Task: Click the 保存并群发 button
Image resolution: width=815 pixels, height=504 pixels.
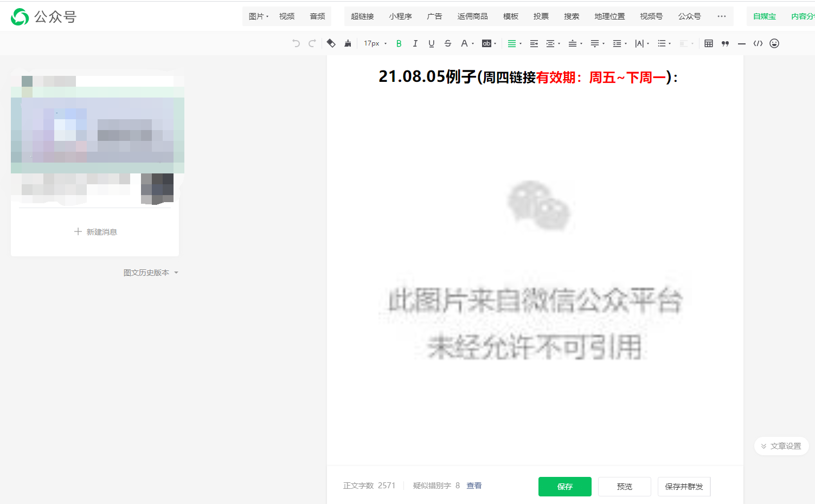Action: coord(684,487)
